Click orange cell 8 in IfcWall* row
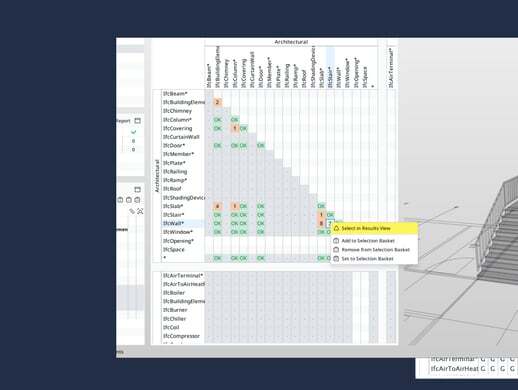Image resolution: width=518 pixels, height=390 pixels. pyautogui.click(x=321, y=223)
